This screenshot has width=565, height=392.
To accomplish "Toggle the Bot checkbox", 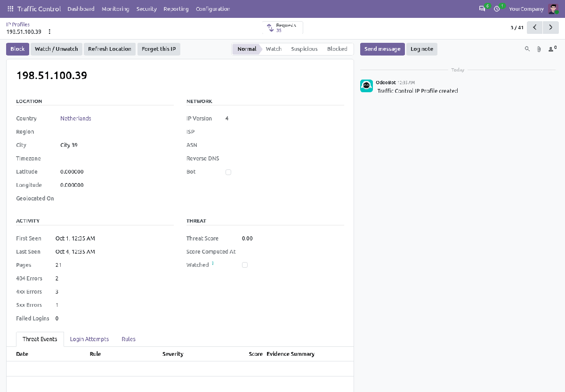I will (x=228, y=172).
